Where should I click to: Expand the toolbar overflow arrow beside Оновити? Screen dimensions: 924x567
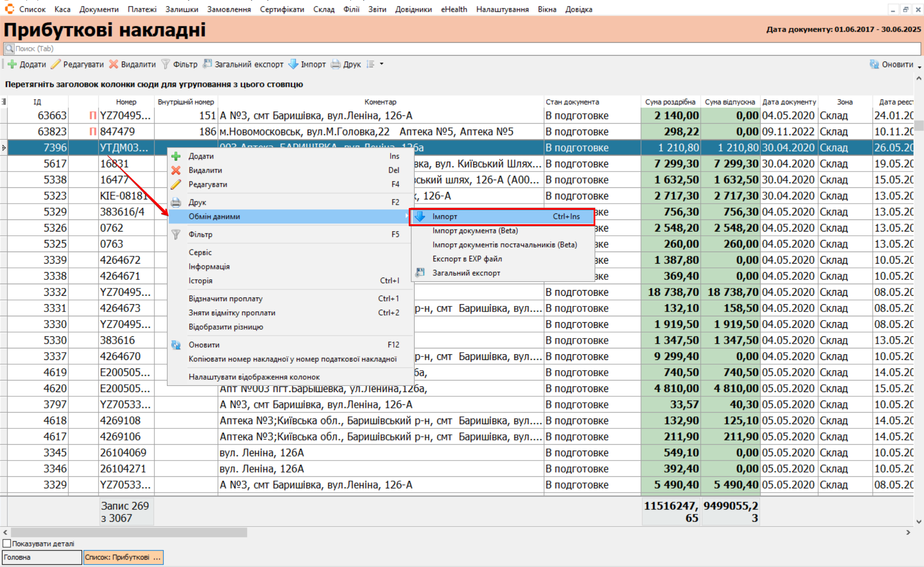coord(919,67)
